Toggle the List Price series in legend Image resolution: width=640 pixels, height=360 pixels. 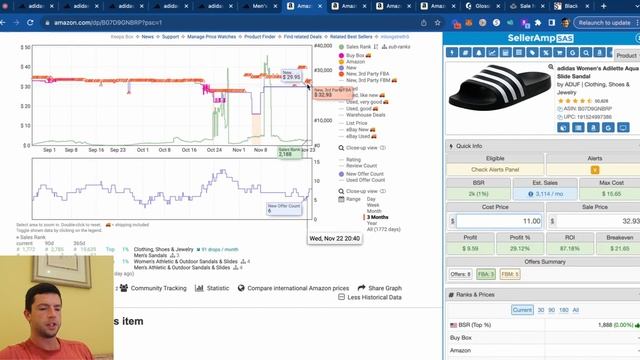pyautogui.click(x=353, y=123)
